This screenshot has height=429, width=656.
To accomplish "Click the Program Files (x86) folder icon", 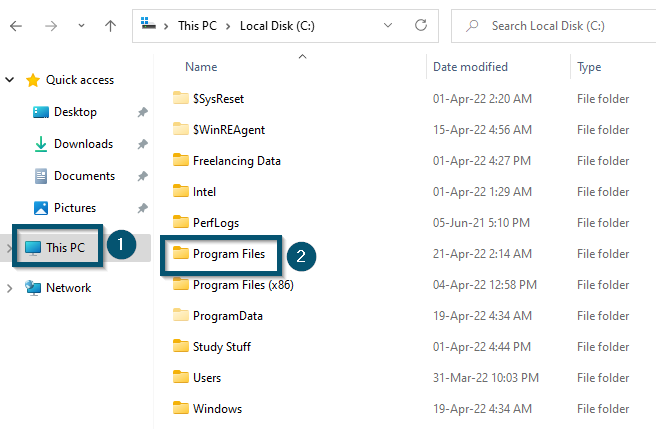I will pyautogui.click(x=181, y=284).
